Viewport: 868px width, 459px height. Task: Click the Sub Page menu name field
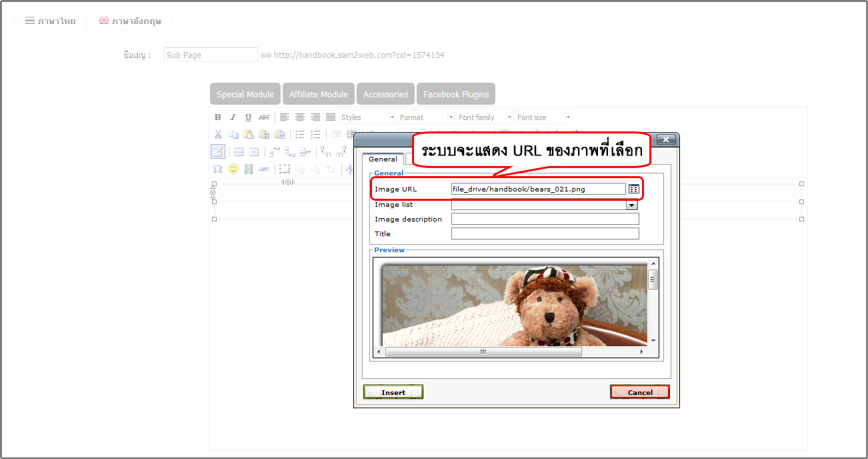tap(211, 55)
